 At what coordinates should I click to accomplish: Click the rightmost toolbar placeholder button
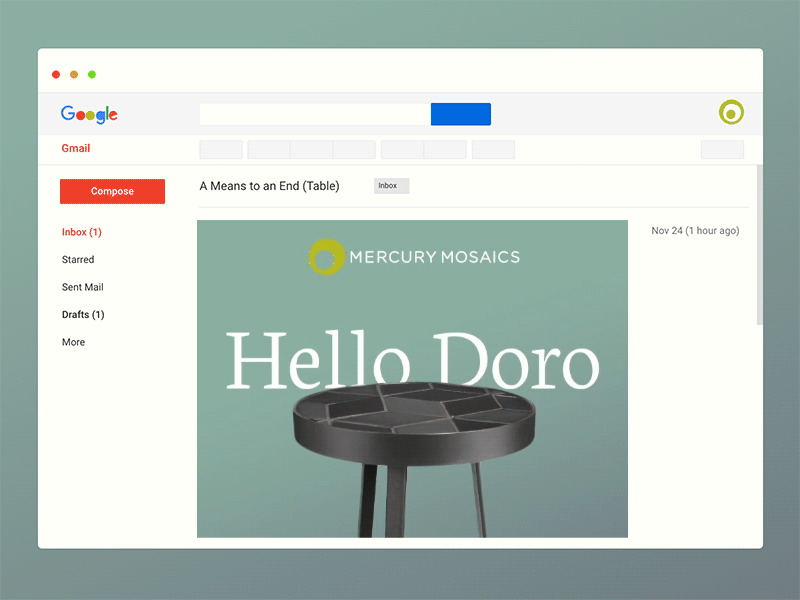tap(722, 149)
